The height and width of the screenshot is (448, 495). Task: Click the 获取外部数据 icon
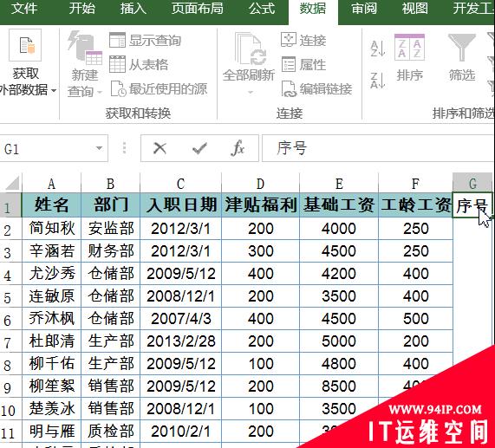(x=25, y=45)
